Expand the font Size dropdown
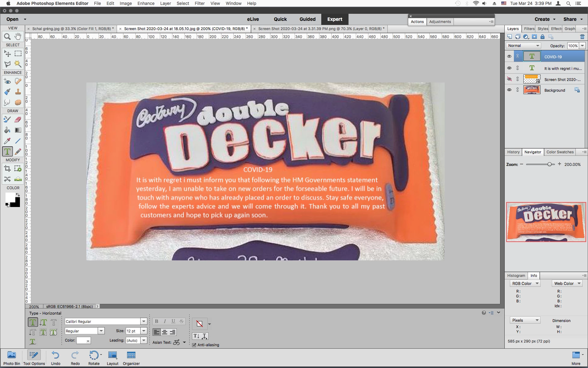Screen dimensions: 588x368 143,331
